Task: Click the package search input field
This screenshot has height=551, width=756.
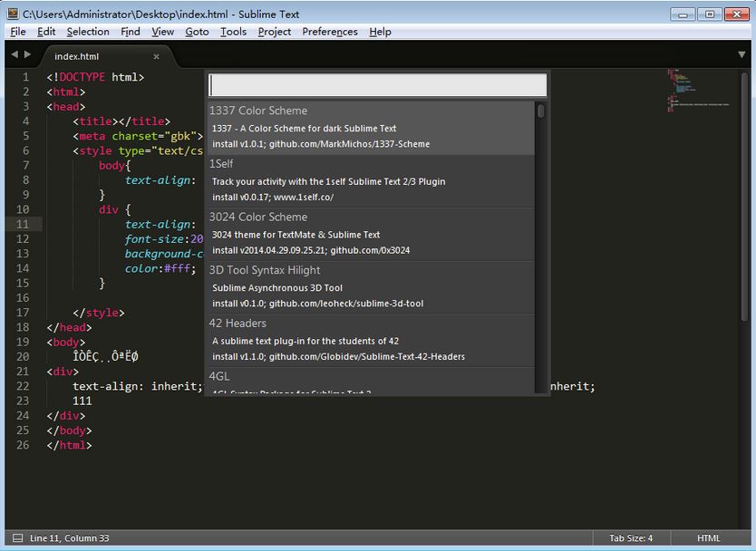Action: pyautogui.click(x=378, y=85)
